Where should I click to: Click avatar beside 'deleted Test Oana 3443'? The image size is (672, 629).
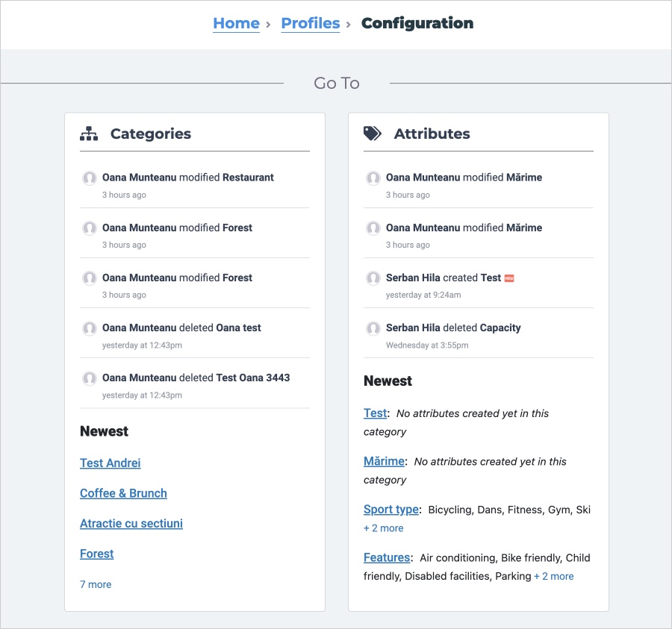[x=90, y=378]
